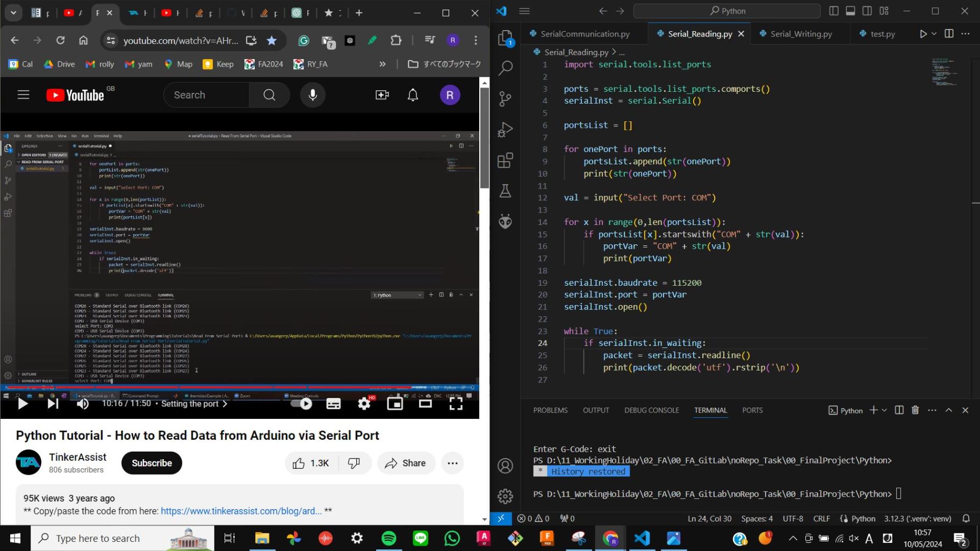This screenshot has width=980, height=551.
Task: Split the VS Code editor right
Action: (949, 34)
